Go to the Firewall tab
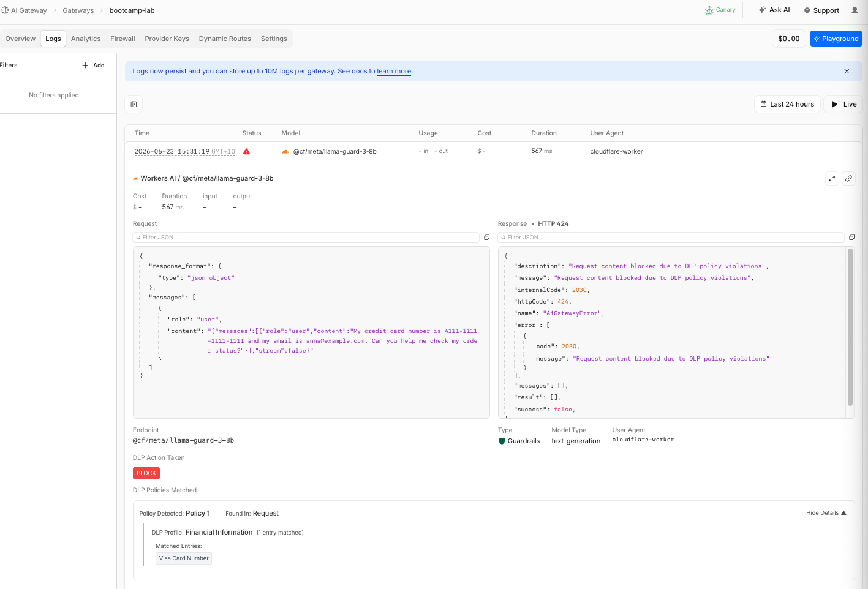Screen dimensions: 868x589 123,39
